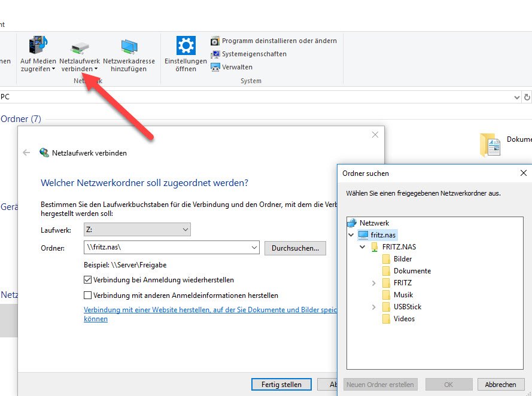The width and height of the screenshot is (532, 396).
Task: Click the Durchsuchen... button
Action: coord(295,248)
